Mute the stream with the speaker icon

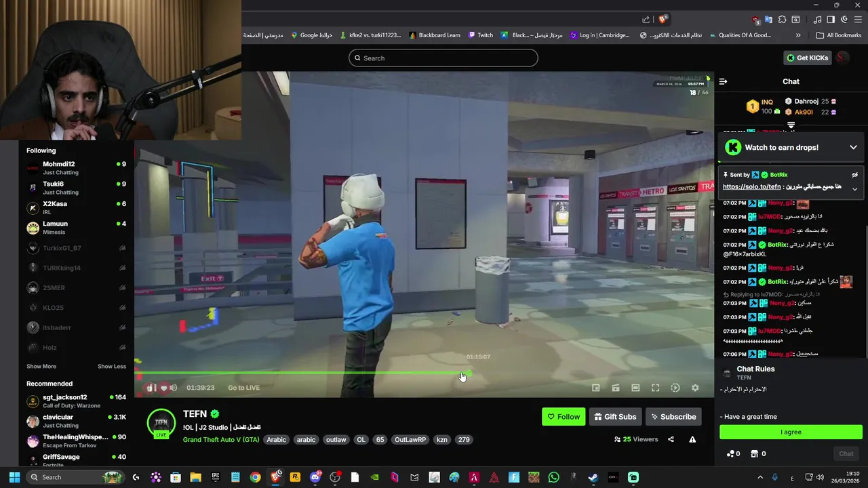click(174, 388)
